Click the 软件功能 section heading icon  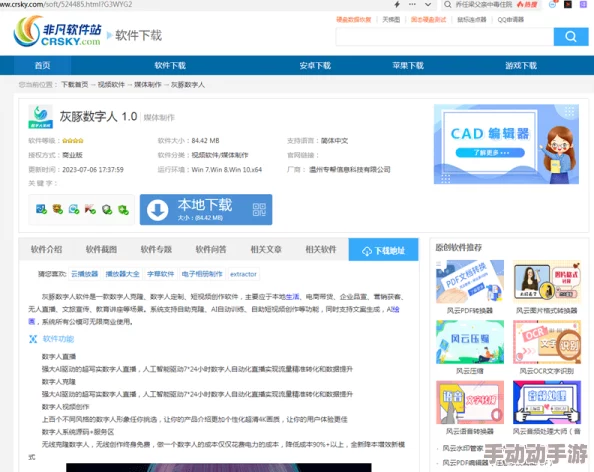(x=33, y=339)
